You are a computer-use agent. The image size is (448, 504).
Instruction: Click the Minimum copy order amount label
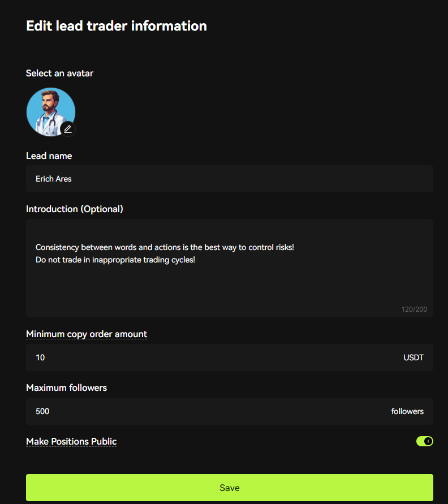(87, 334)
